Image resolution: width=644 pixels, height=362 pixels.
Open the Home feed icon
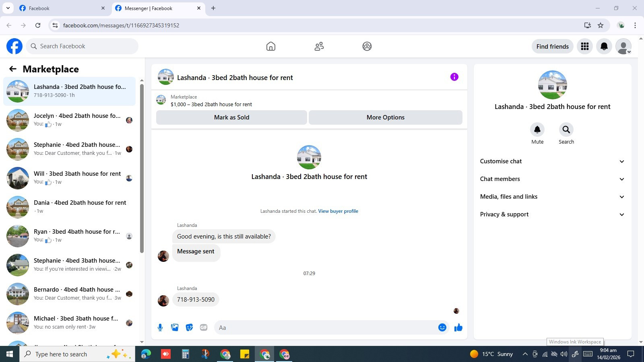(x=271, y=46)
